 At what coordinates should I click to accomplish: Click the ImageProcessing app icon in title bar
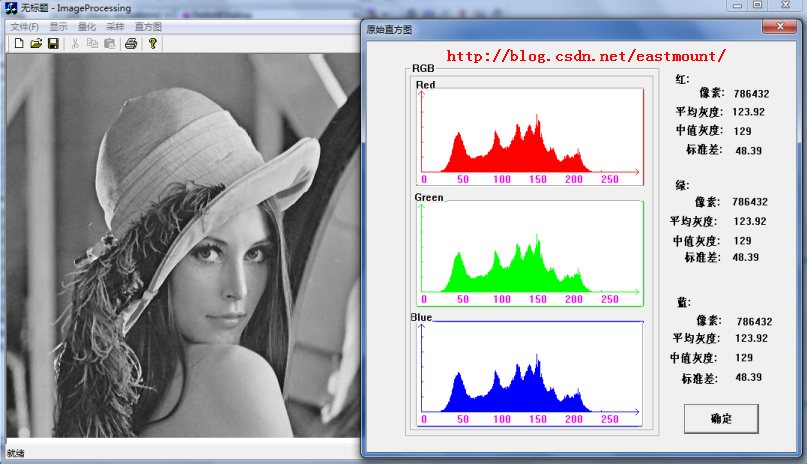11,8
